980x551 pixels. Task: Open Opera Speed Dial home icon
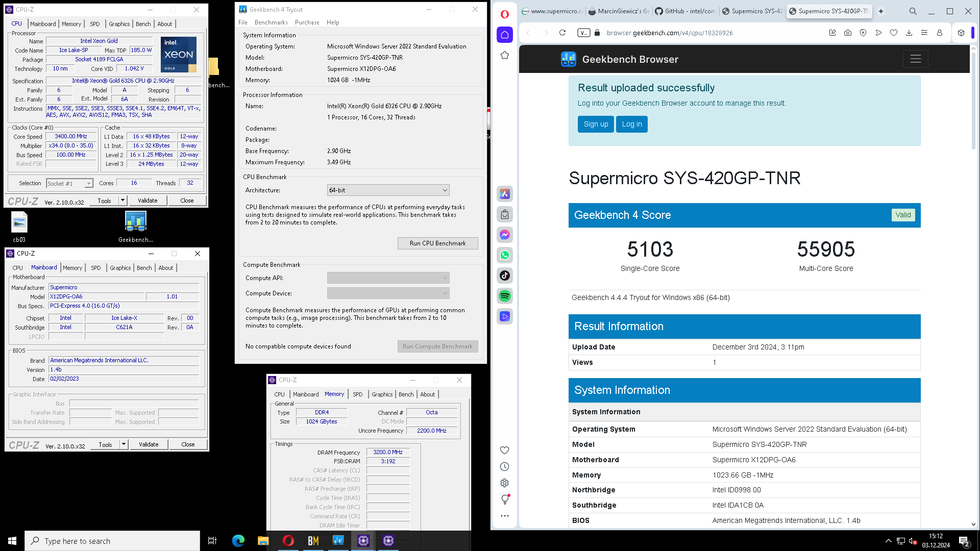pyautogui.click(x=505, y=35)
